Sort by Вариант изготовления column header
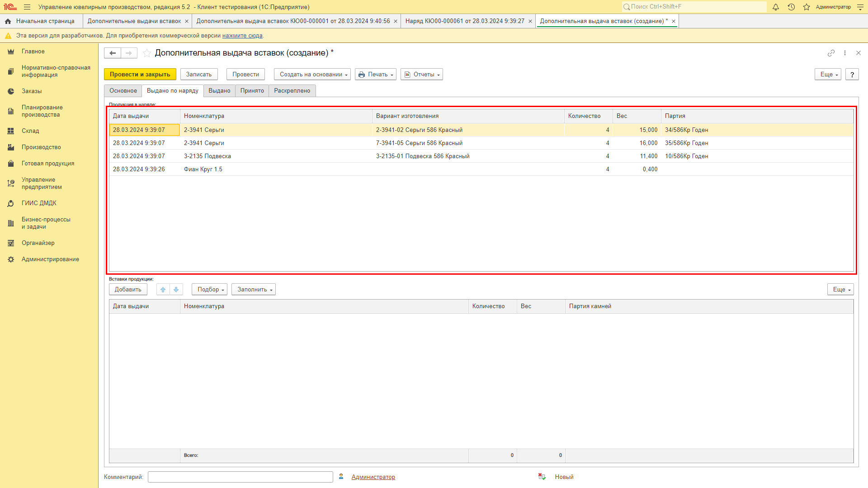The image size is (868, 488). 468,116
